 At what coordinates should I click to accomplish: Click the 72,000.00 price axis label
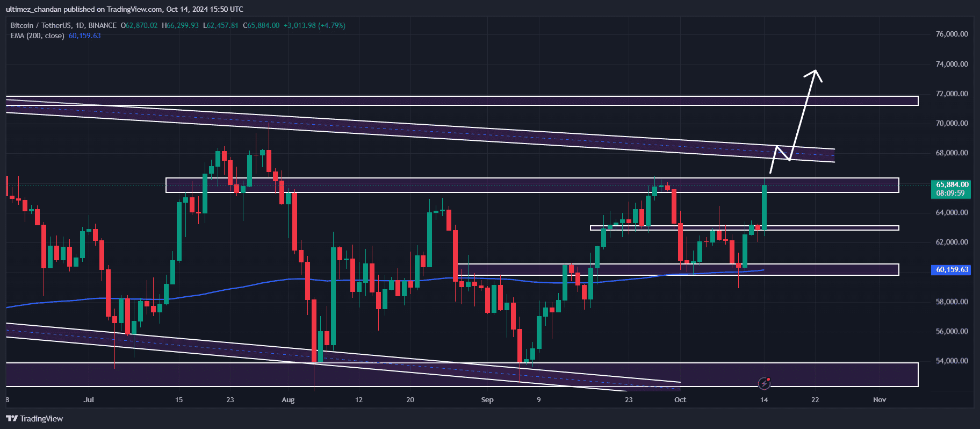click(952, 94)
